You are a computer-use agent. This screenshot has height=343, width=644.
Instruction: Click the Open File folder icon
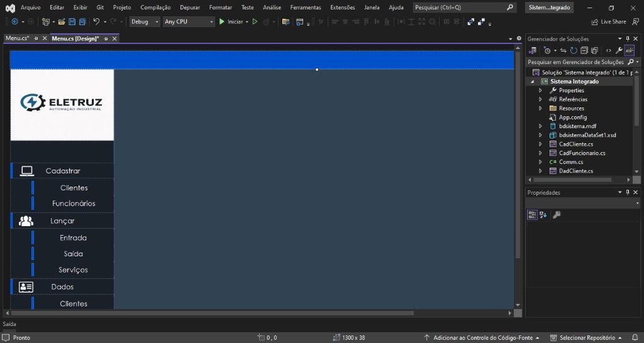click(x=62, y=21)
